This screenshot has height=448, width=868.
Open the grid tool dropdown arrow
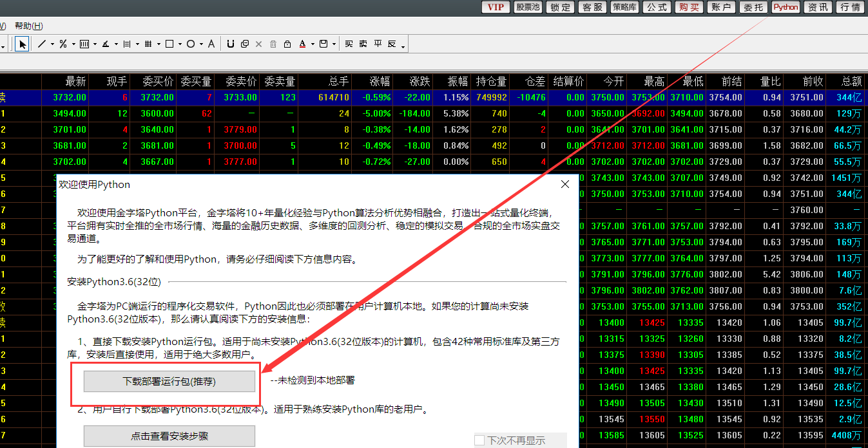159,44
